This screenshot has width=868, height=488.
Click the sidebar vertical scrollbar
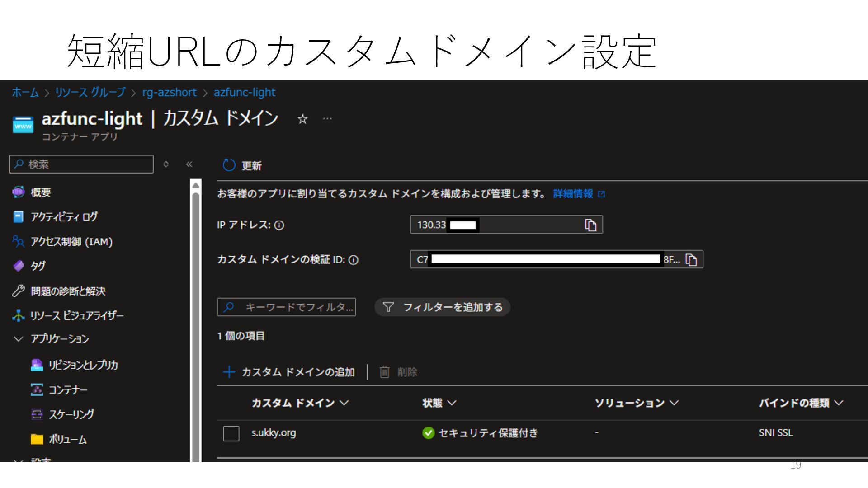(x=196, y=316)
